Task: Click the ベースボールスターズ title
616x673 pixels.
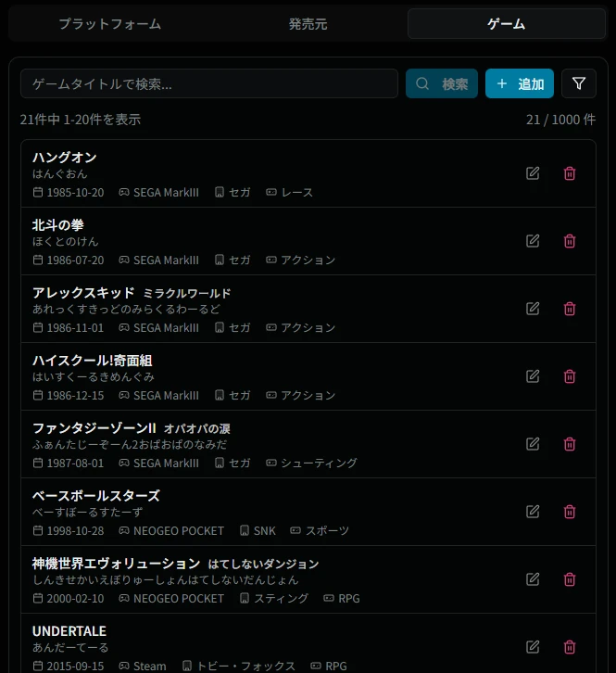Action: pos(96,496)
